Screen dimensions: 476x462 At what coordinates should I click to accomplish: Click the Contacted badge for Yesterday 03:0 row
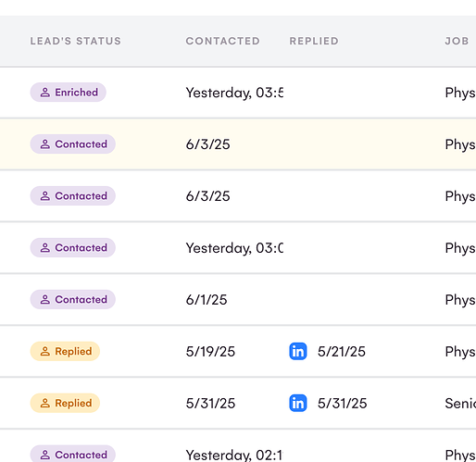click(73, 247)
